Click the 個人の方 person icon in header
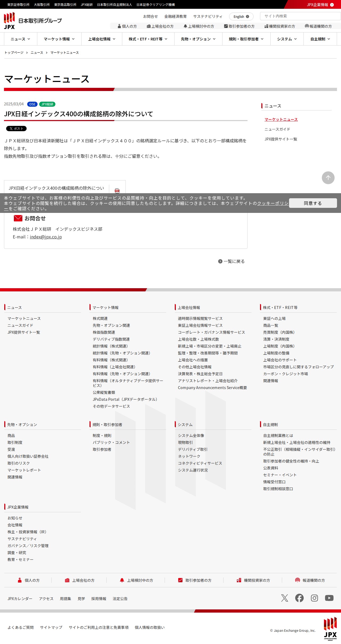 119,26
